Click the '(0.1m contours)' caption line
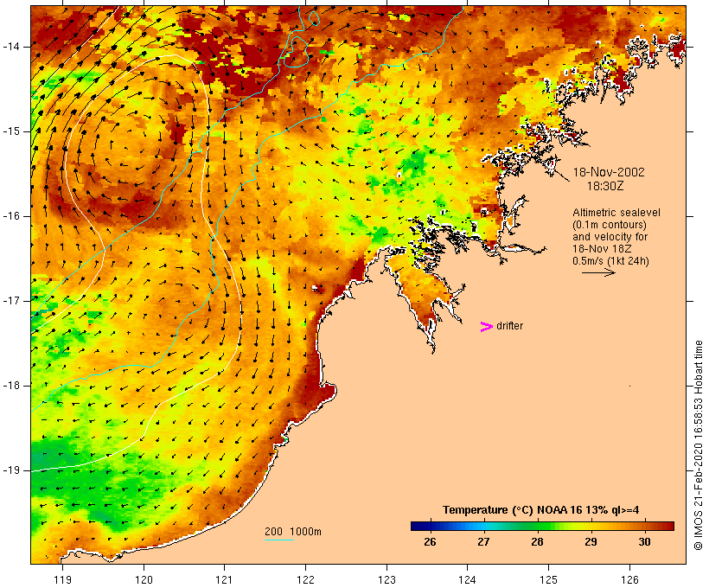 pos(610,225)
